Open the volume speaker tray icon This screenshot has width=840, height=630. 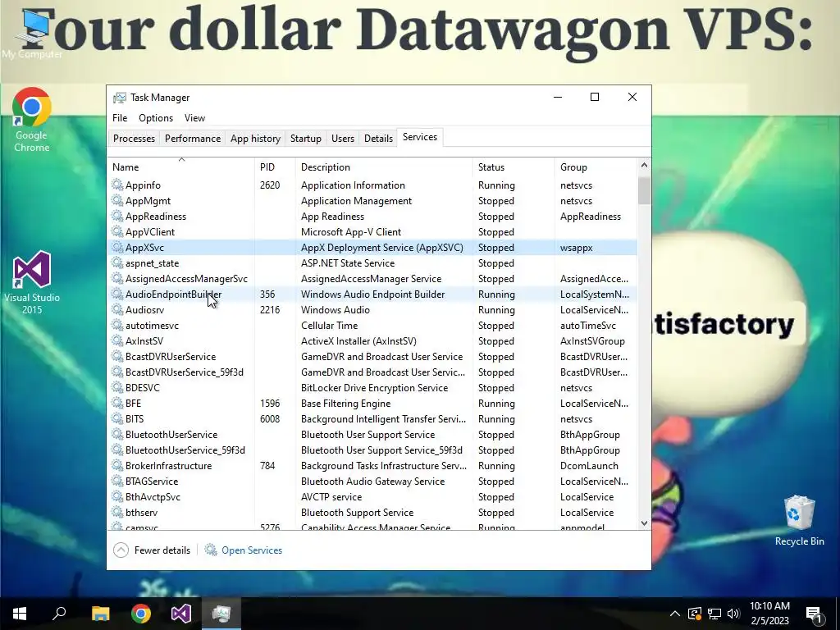pos(733,614)
